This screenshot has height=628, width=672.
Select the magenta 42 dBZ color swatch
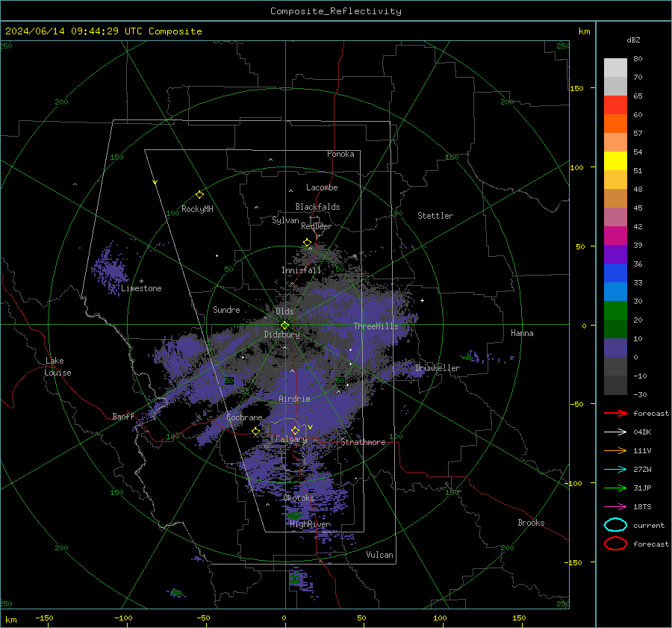pyautogui.click(x=615, y=235)
